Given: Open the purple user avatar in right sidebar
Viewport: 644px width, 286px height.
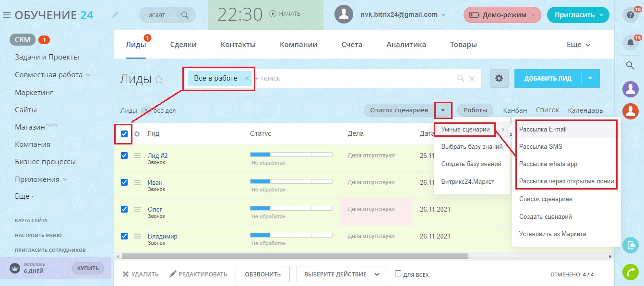Looking at the screenshot, I should [631, 89].
